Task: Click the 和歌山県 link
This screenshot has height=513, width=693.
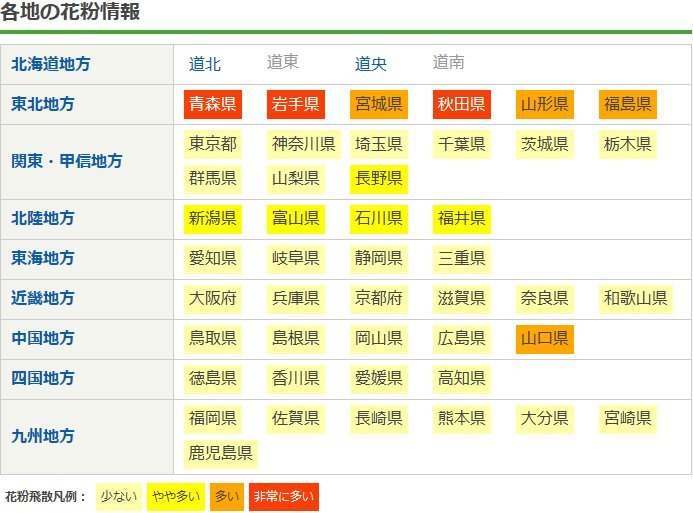Action: (635, 298)
